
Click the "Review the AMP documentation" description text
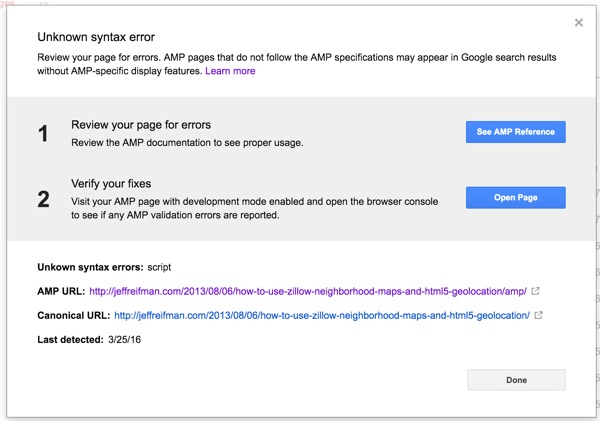click(x=187, y=143)
